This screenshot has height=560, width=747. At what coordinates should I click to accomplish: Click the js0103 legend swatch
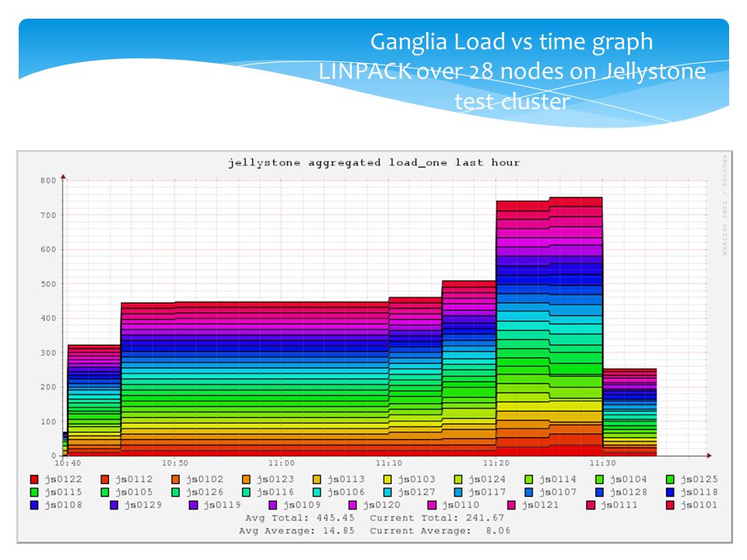388,479
